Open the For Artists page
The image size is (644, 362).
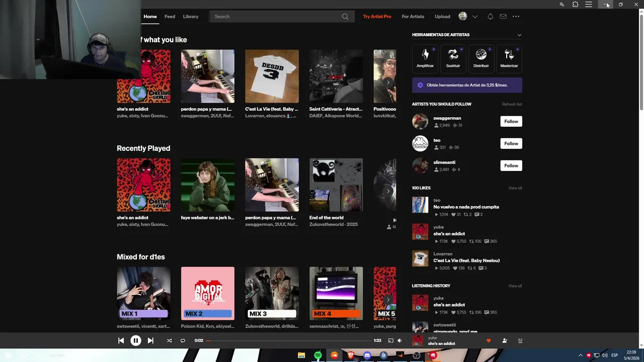coord(413,17)
